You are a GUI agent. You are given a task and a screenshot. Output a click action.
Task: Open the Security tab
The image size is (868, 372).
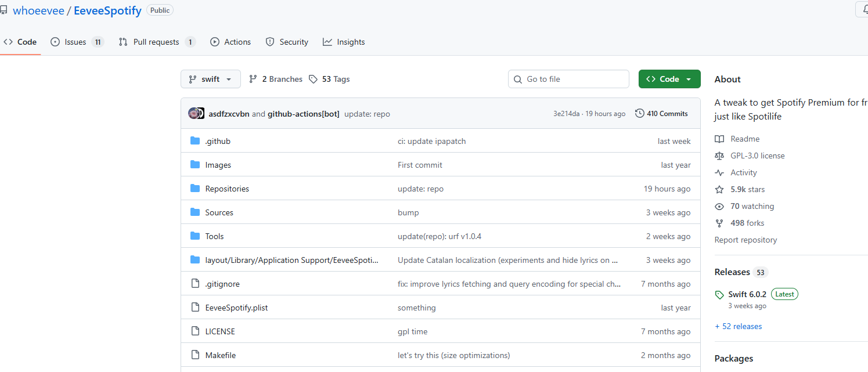[287, 42]
